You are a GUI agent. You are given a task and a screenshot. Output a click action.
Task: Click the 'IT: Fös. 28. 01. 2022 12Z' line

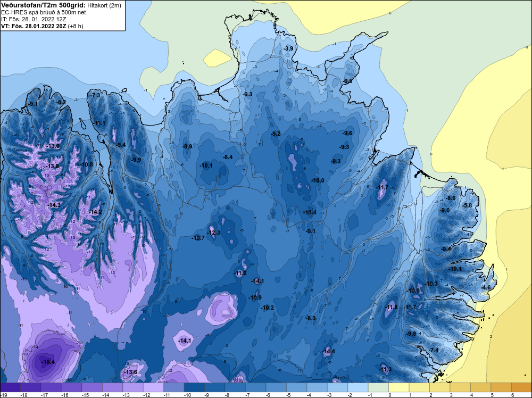coord(34,19)
